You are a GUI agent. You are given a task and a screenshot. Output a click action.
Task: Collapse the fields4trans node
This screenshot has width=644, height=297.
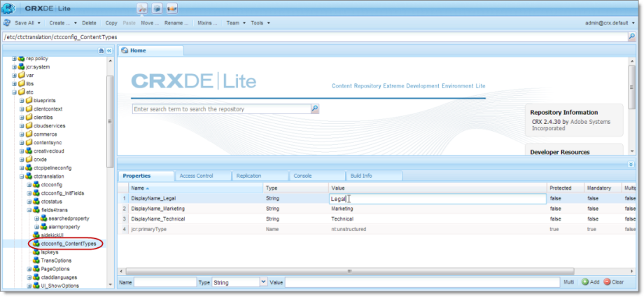[29, 210]
